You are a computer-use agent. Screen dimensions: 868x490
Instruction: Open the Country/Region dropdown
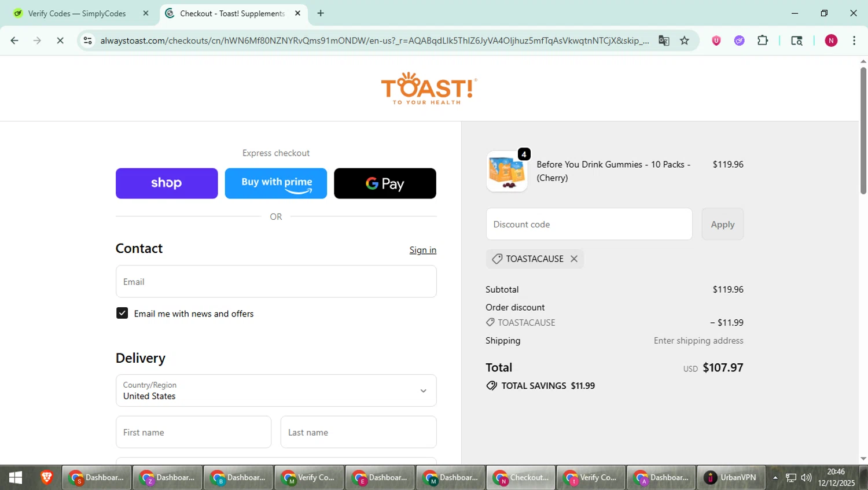pos(276,390)
